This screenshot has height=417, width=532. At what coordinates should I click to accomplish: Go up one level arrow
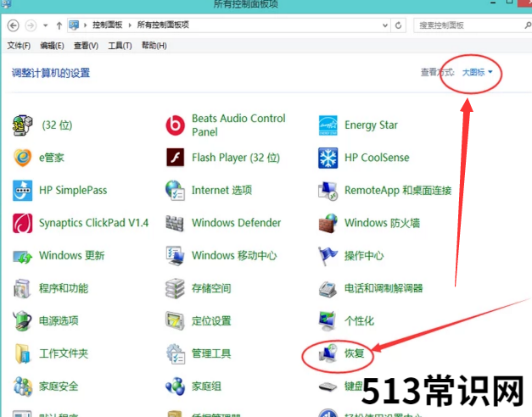pyautogui.click(x=59, y=25)
